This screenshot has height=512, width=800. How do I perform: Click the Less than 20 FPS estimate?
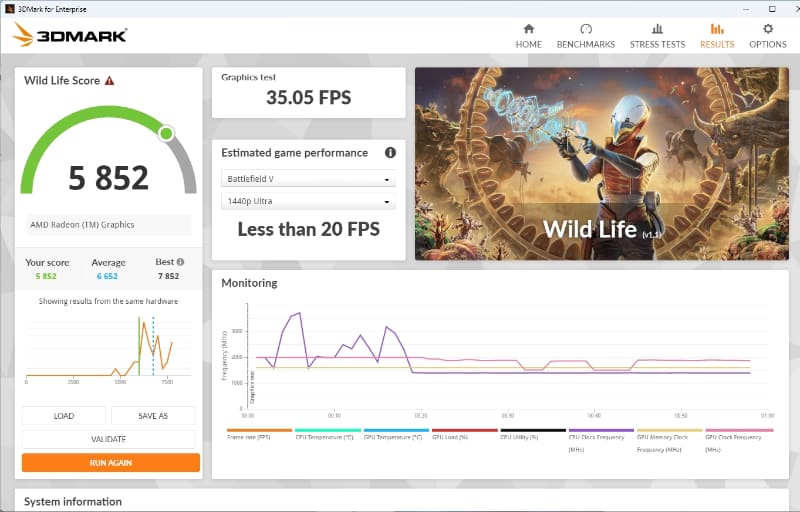(309, 229)
